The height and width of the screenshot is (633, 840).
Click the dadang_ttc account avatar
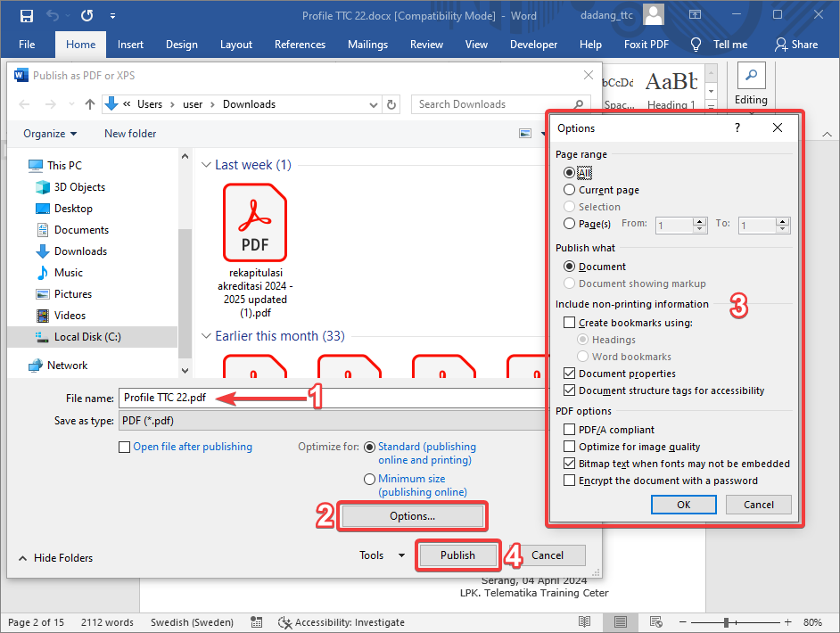(x=653, y=15)
